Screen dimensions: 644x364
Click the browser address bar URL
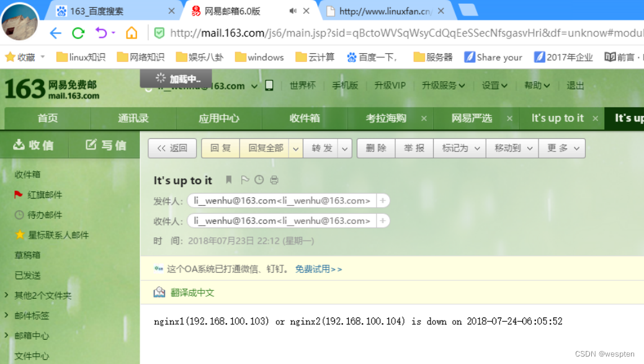click(406, 33)
